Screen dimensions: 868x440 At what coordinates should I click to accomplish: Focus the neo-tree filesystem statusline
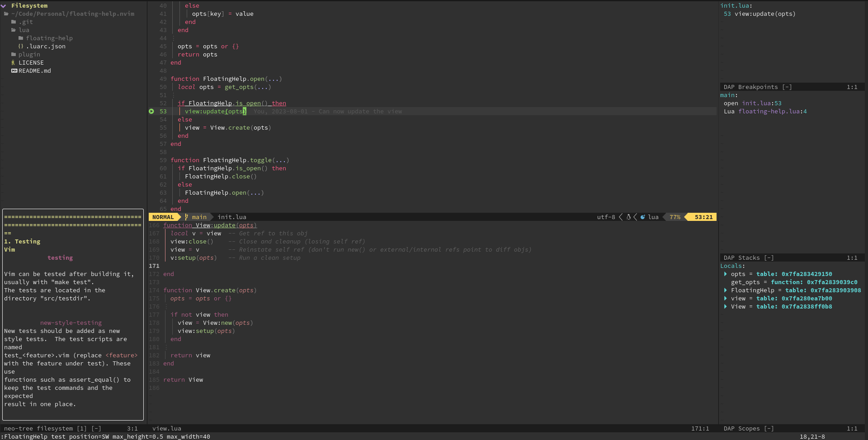point(52,429)
